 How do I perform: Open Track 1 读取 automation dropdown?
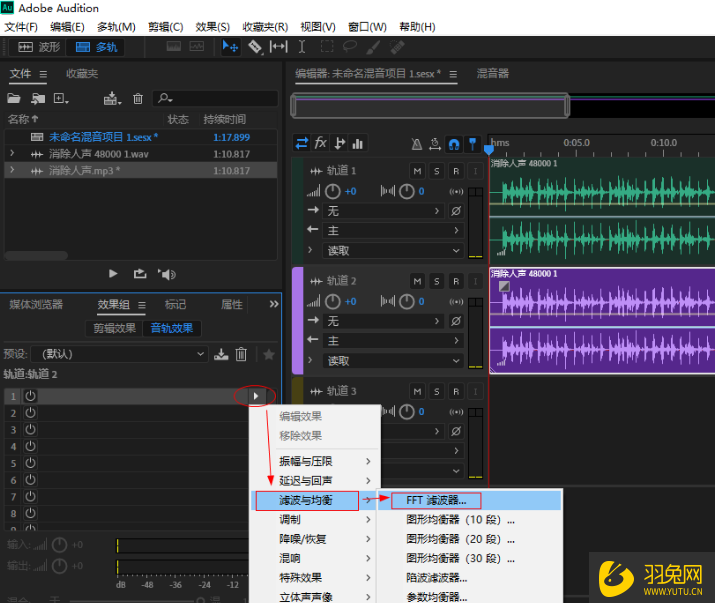393,250
